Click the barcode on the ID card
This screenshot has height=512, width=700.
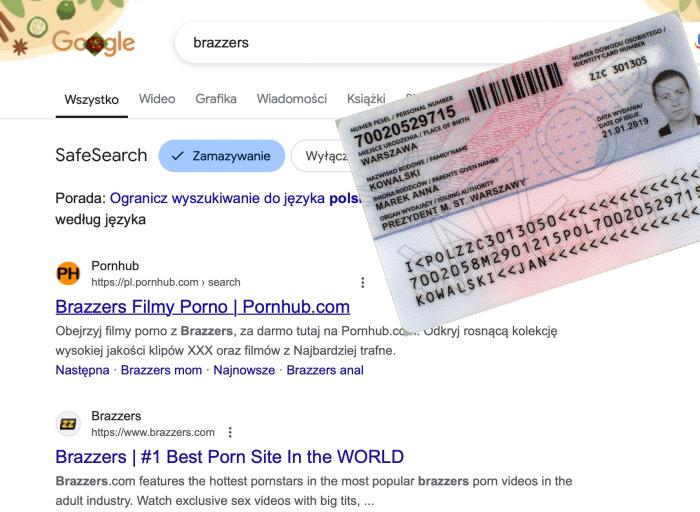tap(514, 87)
